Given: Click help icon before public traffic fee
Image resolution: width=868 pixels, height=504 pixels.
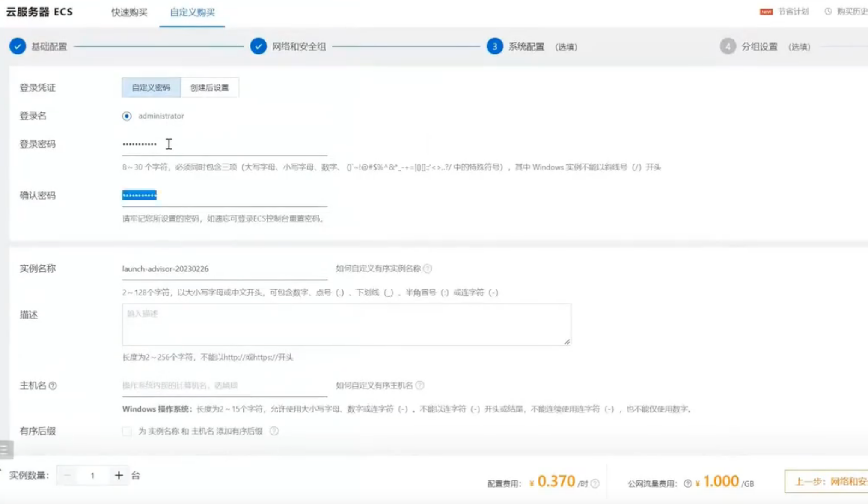Looking at the screenshot, I should click(687, 483).
